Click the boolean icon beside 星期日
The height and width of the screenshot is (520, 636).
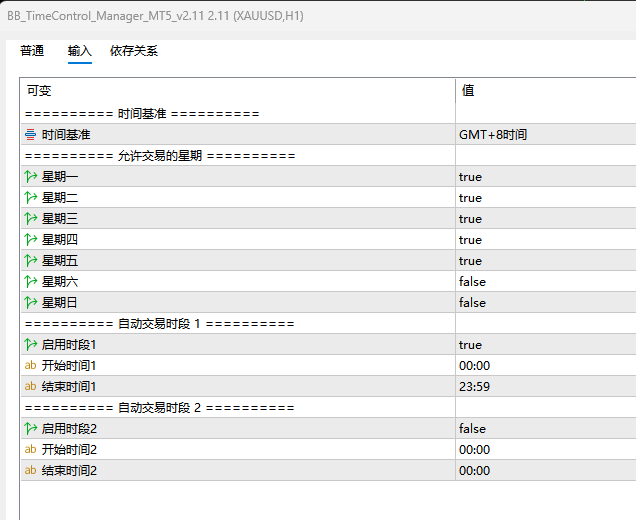point(30,303)
